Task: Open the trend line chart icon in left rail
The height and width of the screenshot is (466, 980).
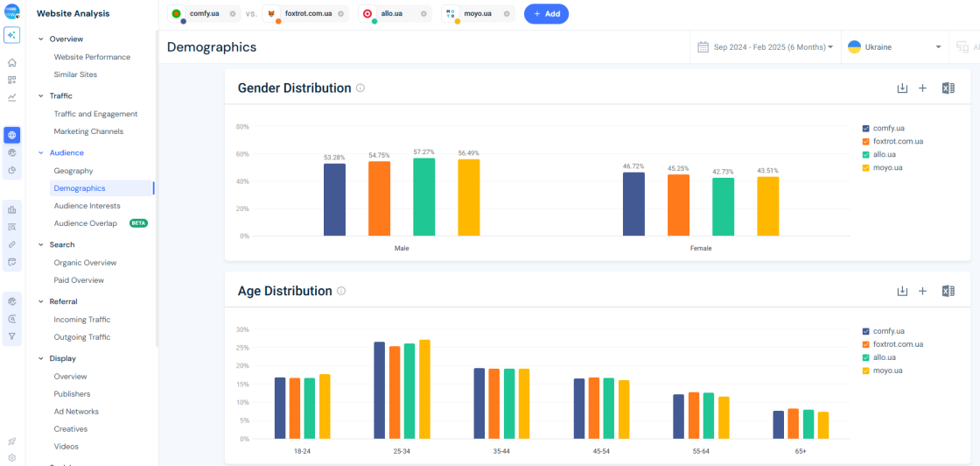Action: [12, 97]
